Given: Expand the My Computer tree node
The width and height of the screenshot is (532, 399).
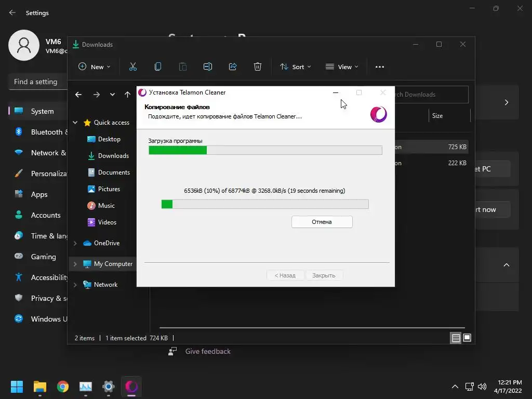Looking at the screenshot, I should point(75,264).
